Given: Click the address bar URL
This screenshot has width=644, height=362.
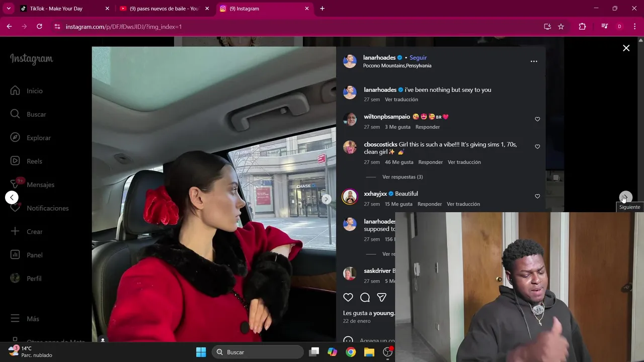Looking at the screenshot, I should coord(124,27).
